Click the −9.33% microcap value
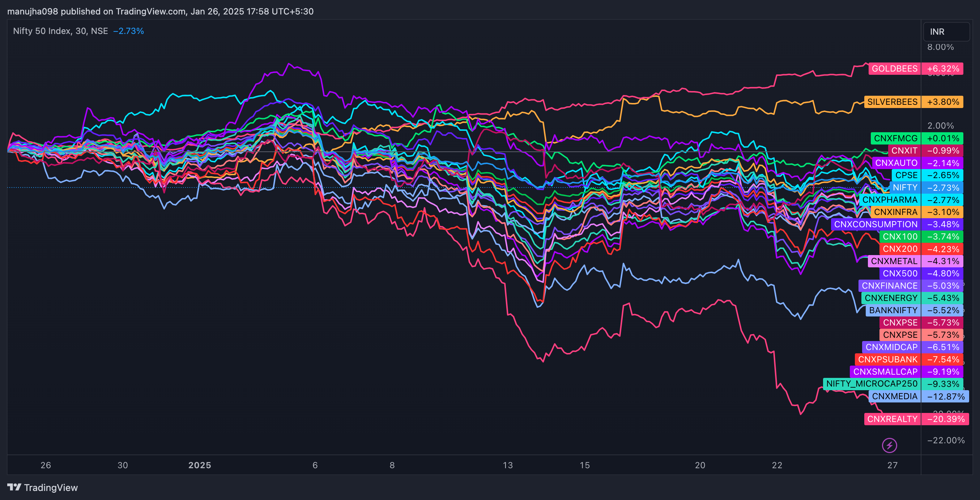This screenshot has height=500, width=980. [x=943, y=384]
